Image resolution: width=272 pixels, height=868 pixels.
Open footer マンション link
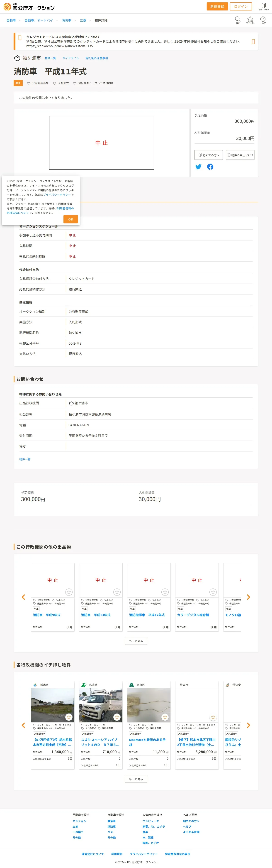[79, 821]
